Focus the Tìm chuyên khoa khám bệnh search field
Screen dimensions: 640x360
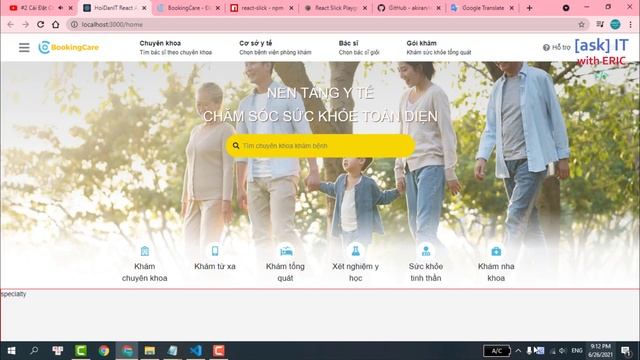(321, 146)
